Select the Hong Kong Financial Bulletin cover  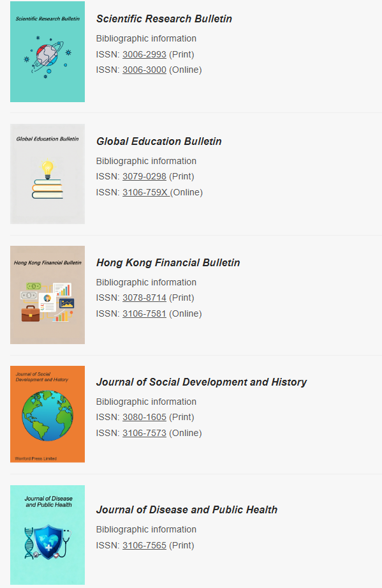coord(48,295)
